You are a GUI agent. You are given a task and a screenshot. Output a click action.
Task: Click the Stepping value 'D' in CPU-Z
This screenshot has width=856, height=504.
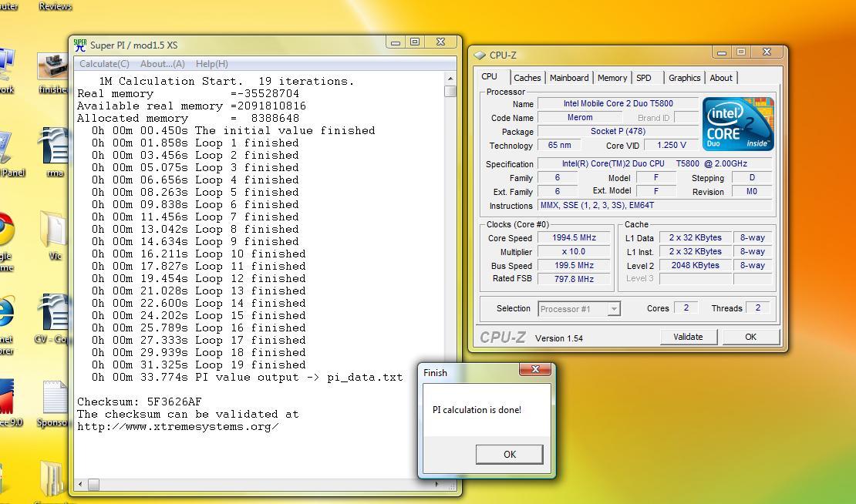click(752, 178)
